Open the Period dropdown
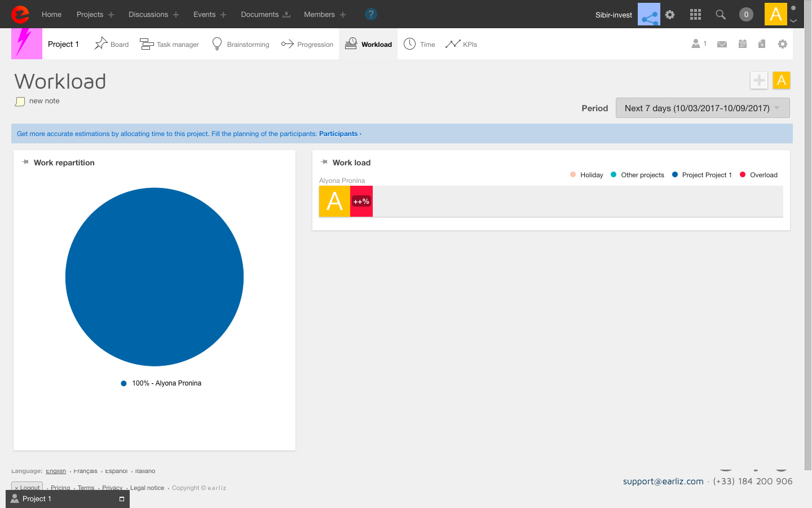This screenshot has width=812, height=508. (702, 108)
